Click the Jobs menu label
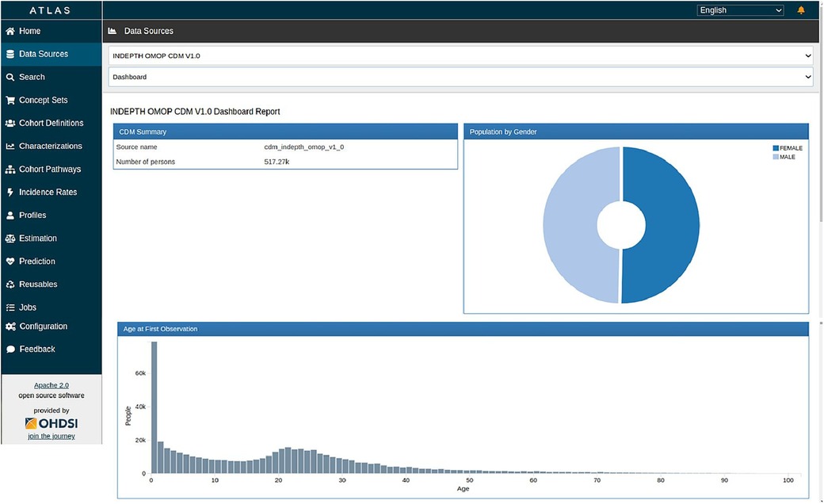This screenshot has height=504, width=824. [28, 307]
